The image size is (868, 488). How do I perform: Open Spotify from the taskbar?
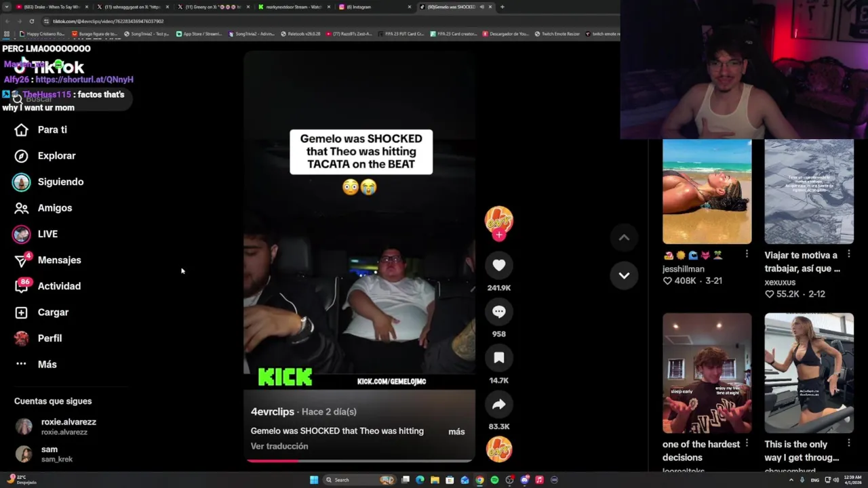point(494,480)
